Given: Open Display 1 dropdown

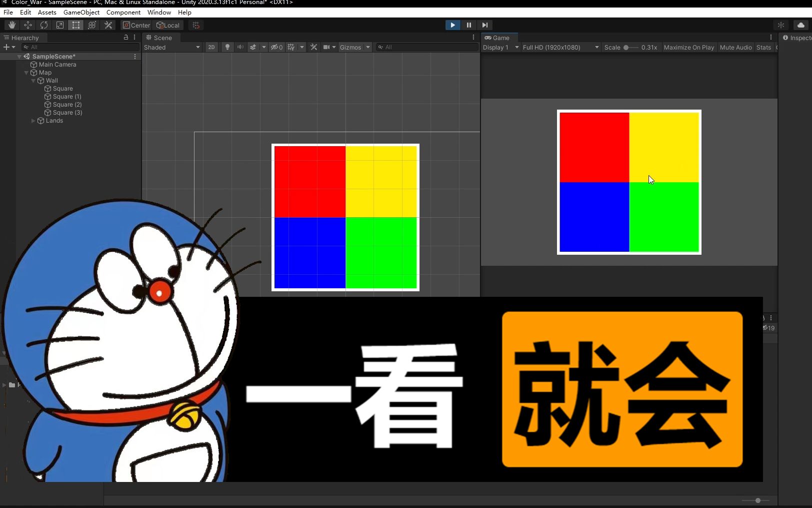Looking at the screenshot, I should (500, 47).
